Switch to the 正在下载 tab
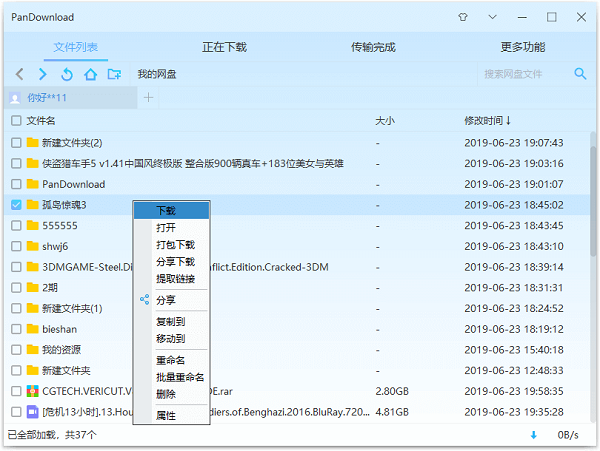This screenshot has height=451, width=600. point(225,47)
